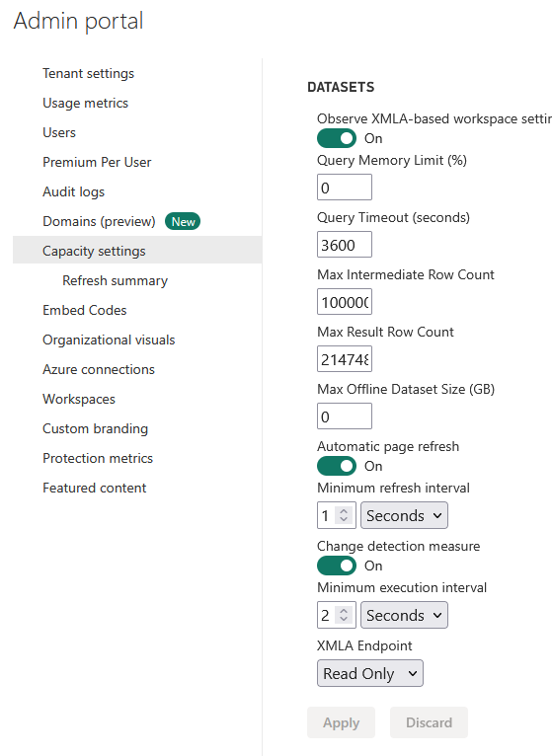This screenshot has height=756, width=552.
Task: Click the Minimum execution interval number stepper
Action: [x=337, y=615]
